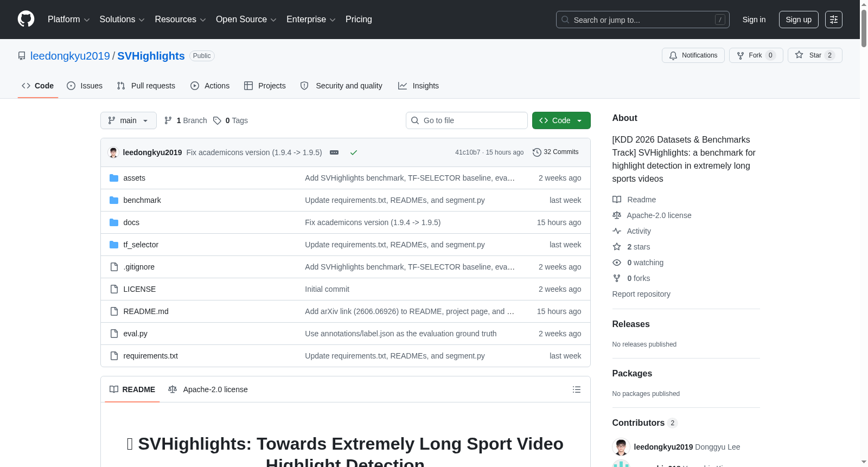Expand the Enterprise menu

pyautogui.click(x=311, y=20)
